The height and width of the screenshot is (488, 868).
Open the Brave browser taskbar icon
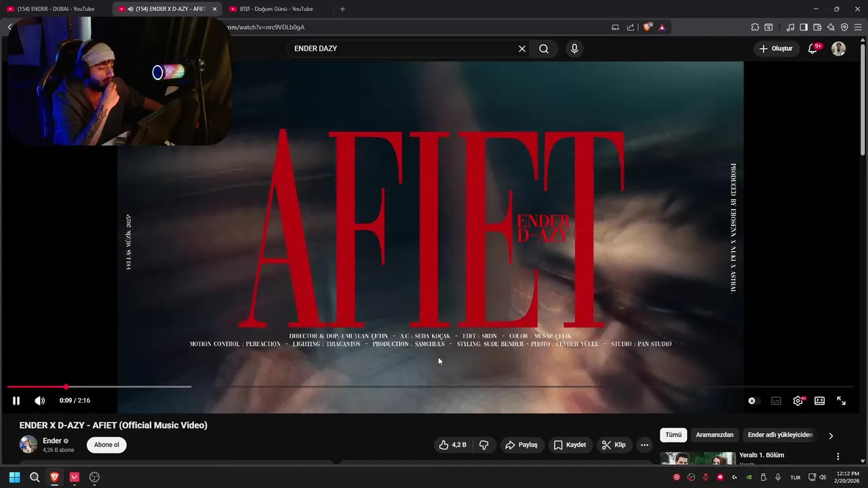[55, 477]
